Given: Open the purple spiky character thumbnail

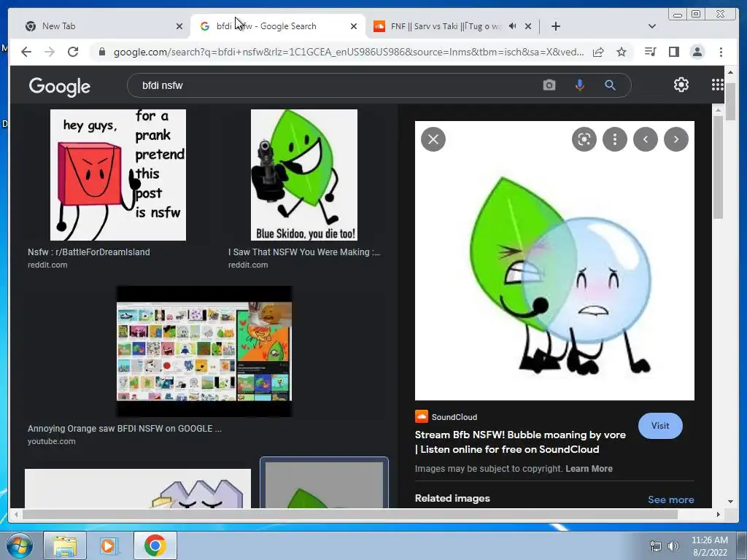Looking at the screenshot, I should [138, 489].
